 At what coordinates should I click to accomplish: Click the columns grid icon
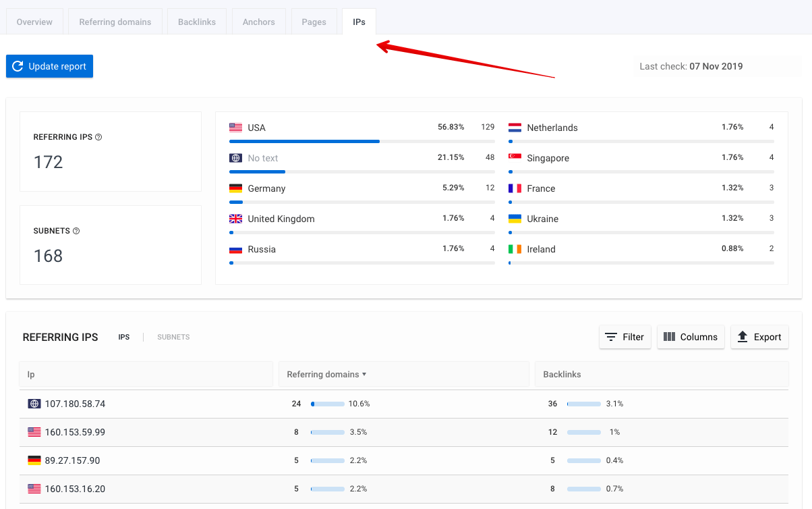[x=670, y=337]
